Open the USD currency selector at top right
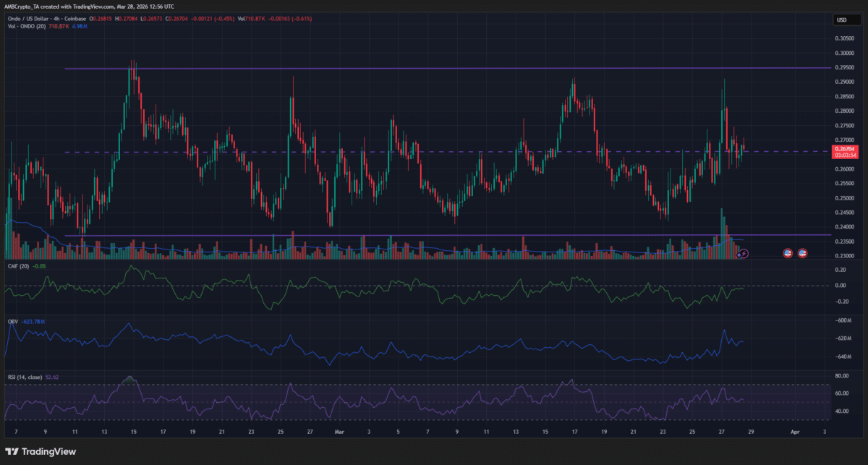Viewport: 868px width, 465px height. [846, 20]
